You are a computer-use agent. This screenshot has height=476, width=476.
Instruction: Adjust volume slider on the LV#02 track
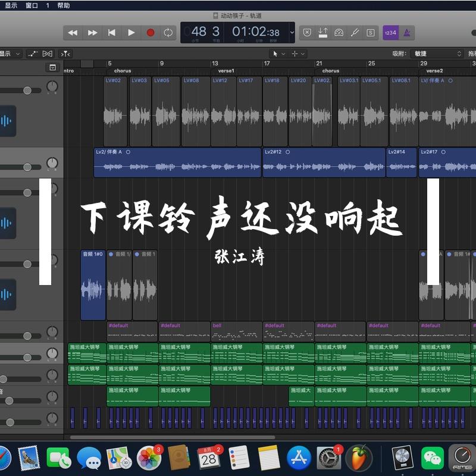[x=27, y=90]
